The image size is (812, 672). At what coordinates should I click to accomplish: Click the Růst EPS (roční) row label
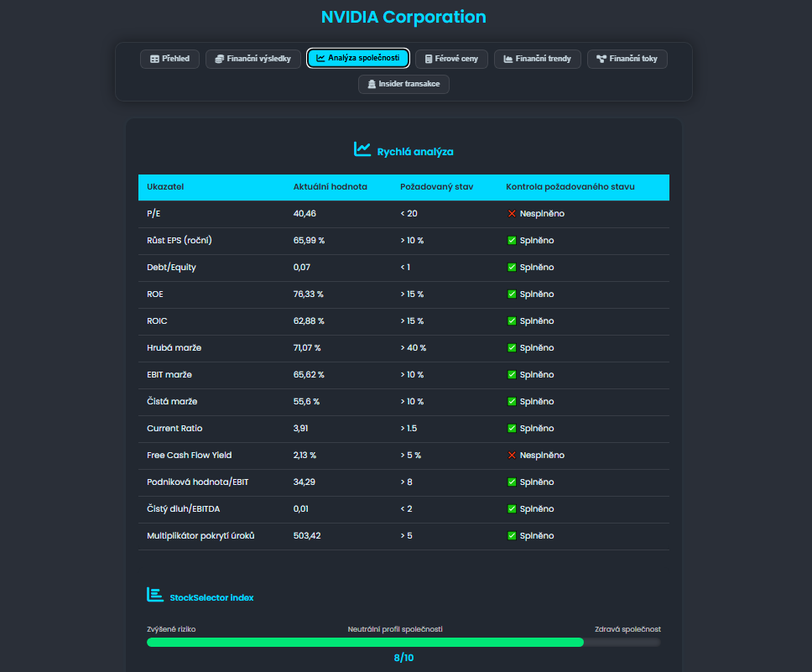(180, 241)
